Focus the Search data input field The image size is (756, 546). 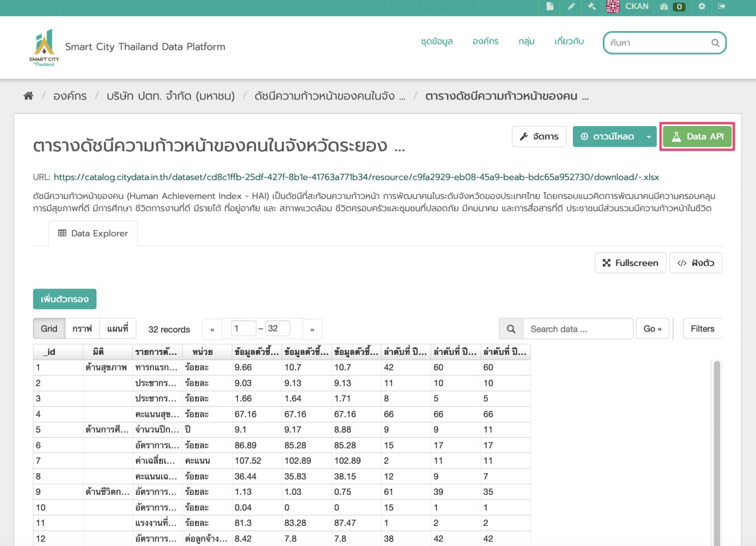tap(577, 329)
